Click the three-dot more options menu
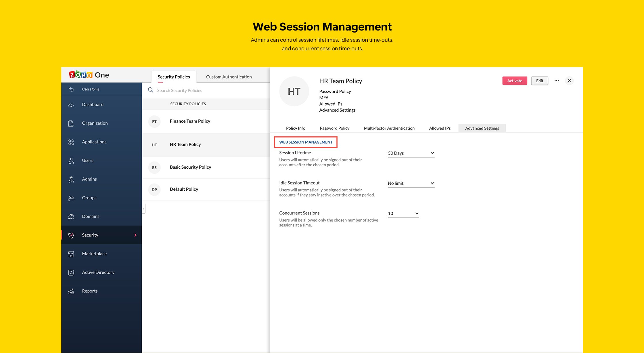This screenshot has height=353, width=644. [x=557, y=81]
